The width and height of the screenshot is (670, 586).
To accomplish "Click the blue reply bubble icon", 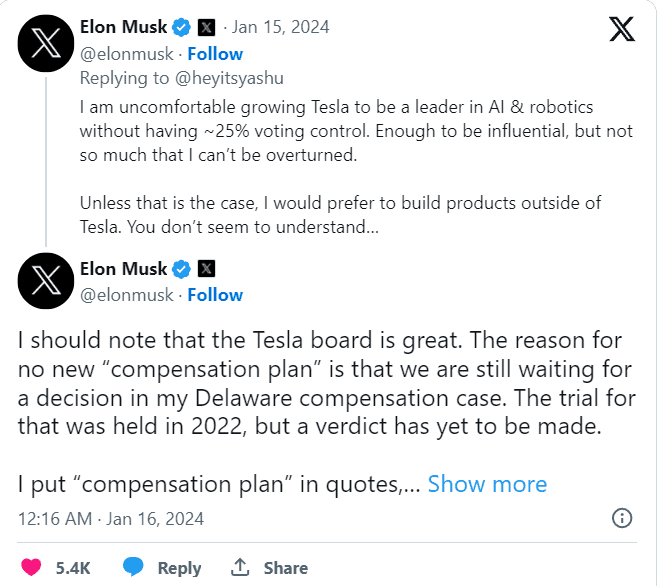I will pyautogui.click(x=133, y=567).
